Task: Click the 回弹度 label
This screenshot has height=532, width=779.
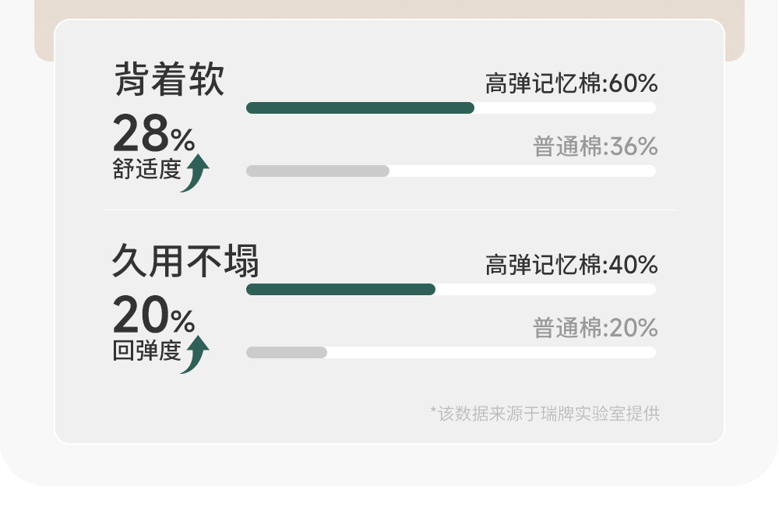Action: point(146,351)
